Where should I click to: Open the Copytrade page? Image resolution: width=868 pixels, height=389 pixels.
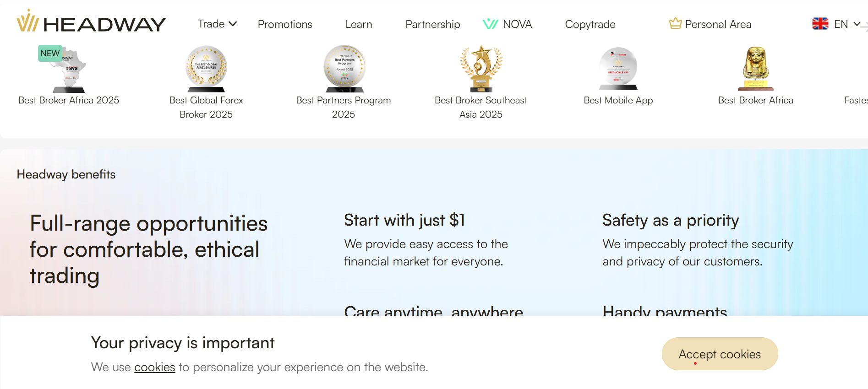coord(590,24)
